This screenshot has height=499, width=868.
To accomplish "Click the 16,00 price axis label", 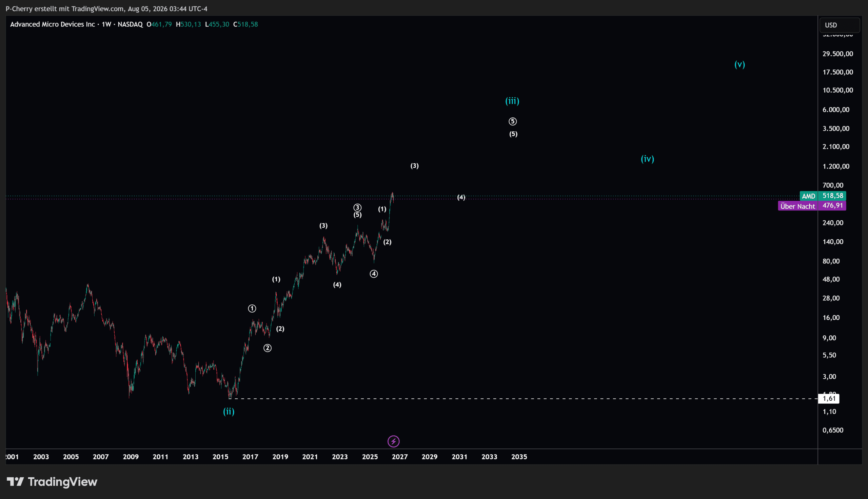I will pos(831,318).
